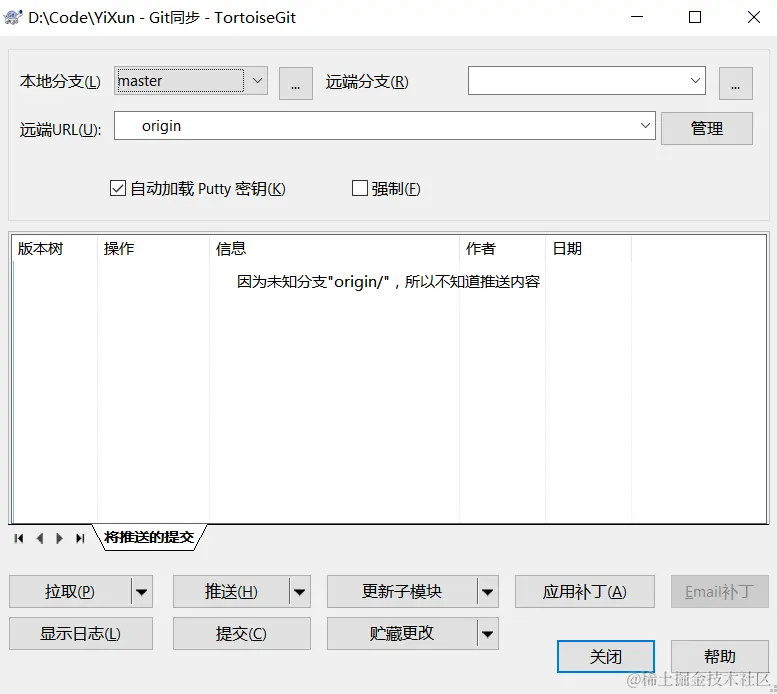Click the 帮助 button

click(720, 657)
